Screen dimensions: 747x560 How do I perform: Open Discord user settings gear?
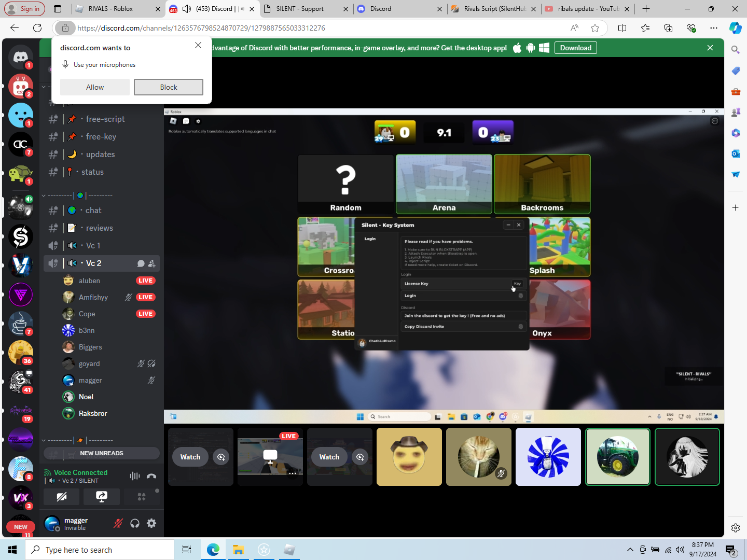[x=151, y=523]
